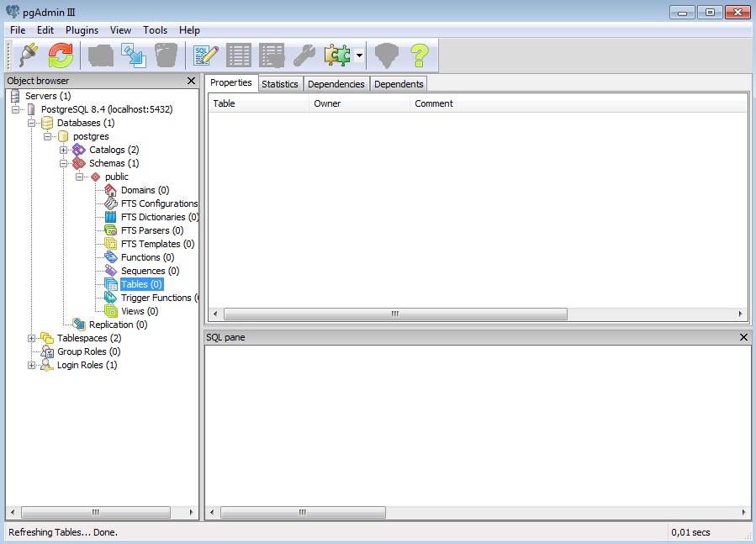Screen dimensions: 756x544
Task: Sort by the Table column header
Action: pyautogui.click(x=258, y=103)
